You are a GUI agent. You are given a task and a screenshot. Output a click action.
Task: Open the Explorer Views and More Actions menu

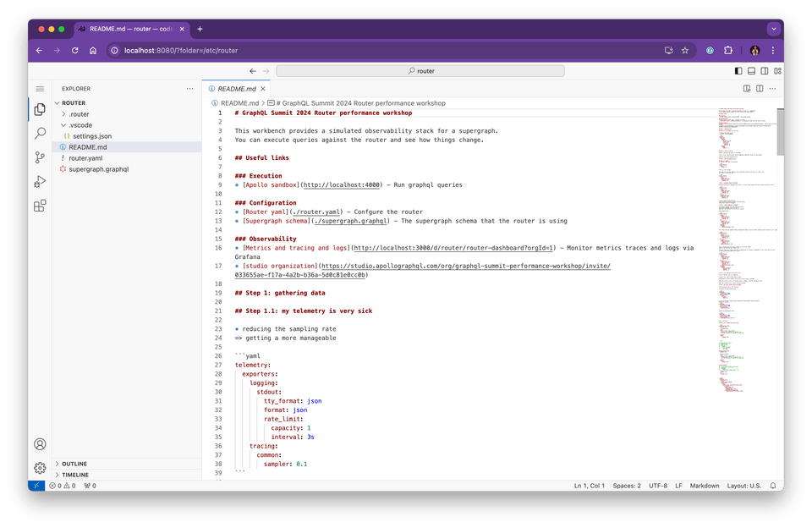point(190,89)
